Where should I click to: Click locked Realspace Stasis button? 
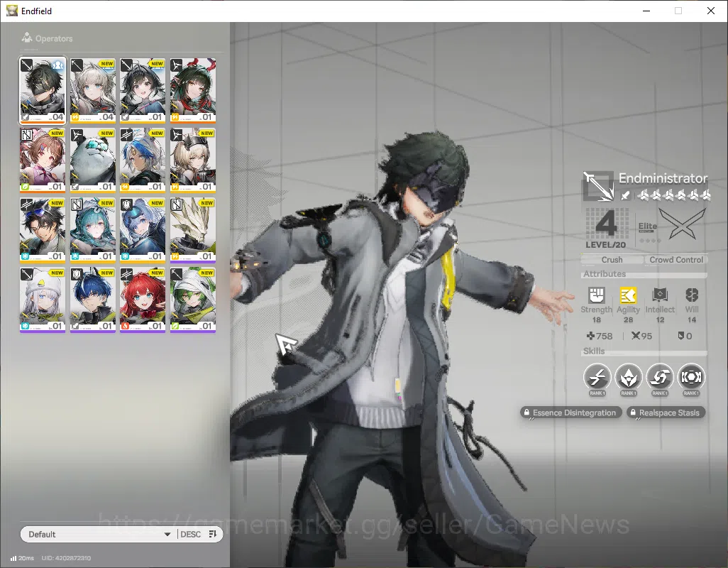[666, 413]
